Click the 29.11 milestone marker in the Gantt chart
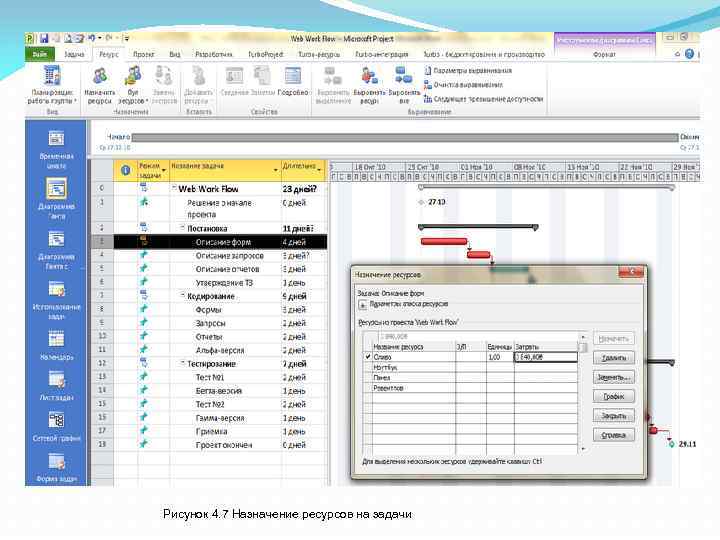 pyautogui.click(x=671, y=444)
